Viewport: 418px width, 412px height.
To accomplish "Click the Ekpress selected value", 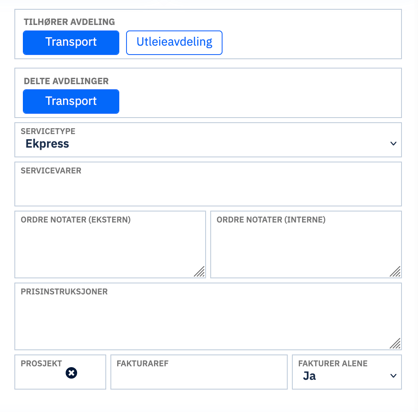I will [x=47, y=144].
